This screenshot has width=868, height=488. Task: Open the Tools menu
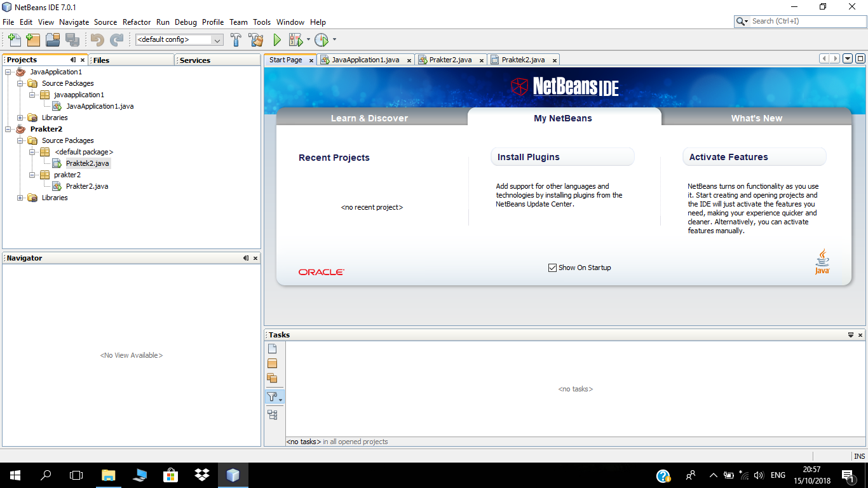point(262,22)
